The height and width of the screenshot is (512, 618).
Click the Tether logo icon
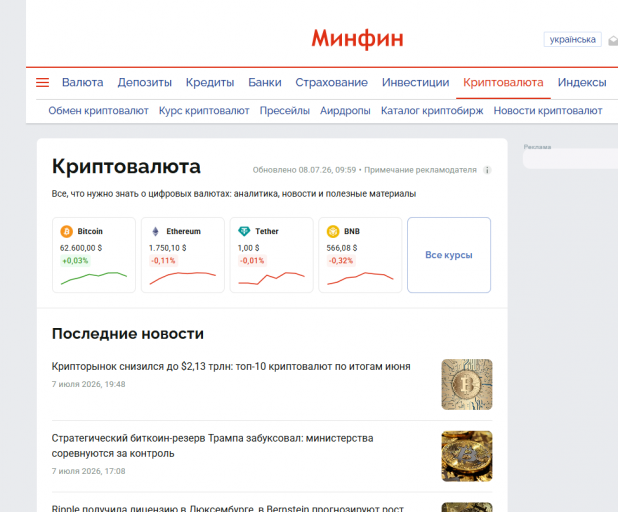244,231
